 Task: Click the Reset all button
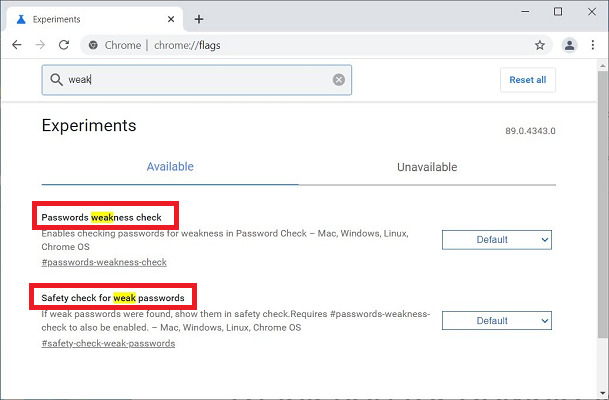(x=528, y=80)
